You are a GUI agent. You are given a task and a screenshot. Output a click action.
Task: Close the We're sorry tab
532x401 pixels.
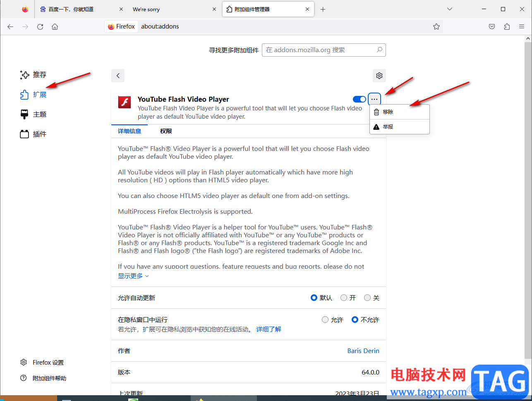point(214,9)
